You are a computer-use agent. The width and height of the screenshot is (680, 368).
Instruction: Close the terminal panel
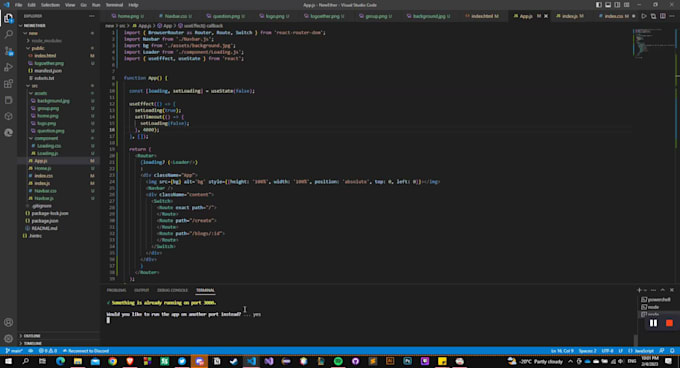coord(672,290)
